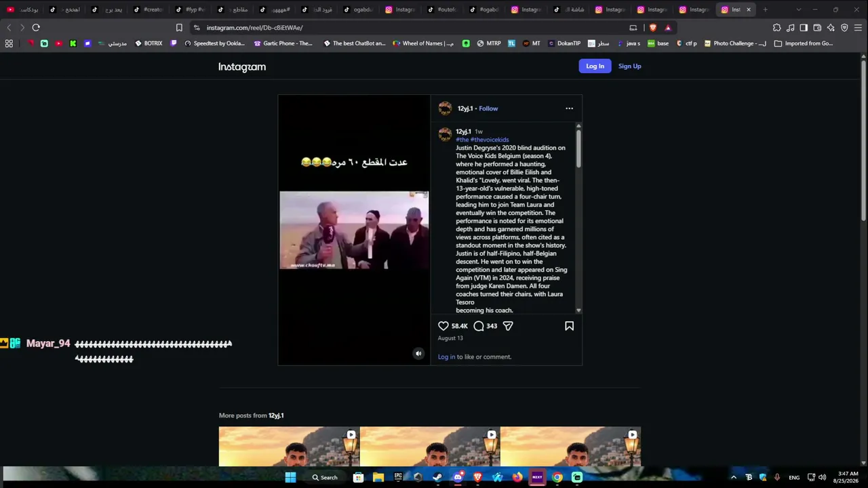Unmute the reel audio
The image size is (868, 488).
(418, 353)
